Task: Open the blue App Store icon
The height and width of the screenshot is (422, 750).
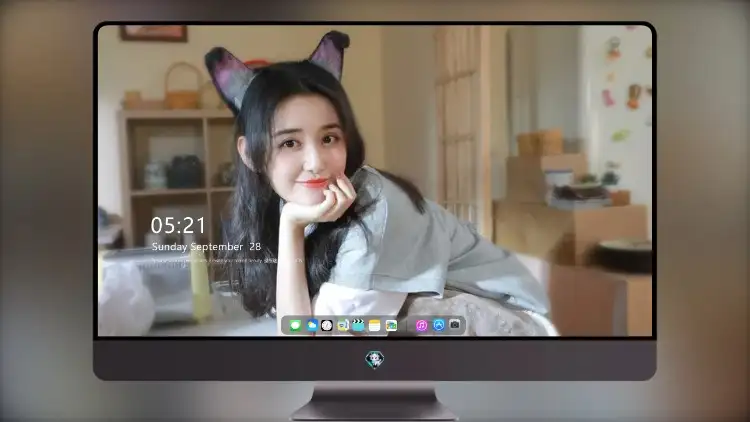Action: coord(438,325)
